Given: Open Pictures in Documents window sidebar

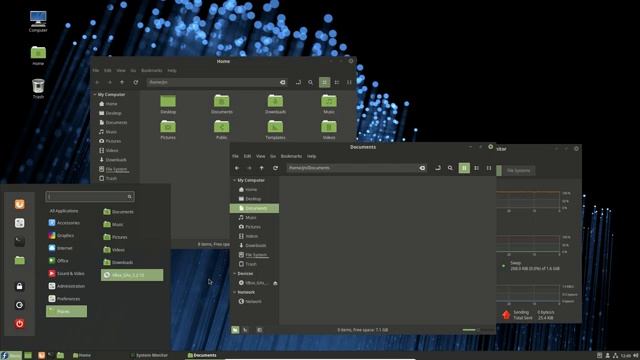Looking at the screenshot, I should (254, 227).
